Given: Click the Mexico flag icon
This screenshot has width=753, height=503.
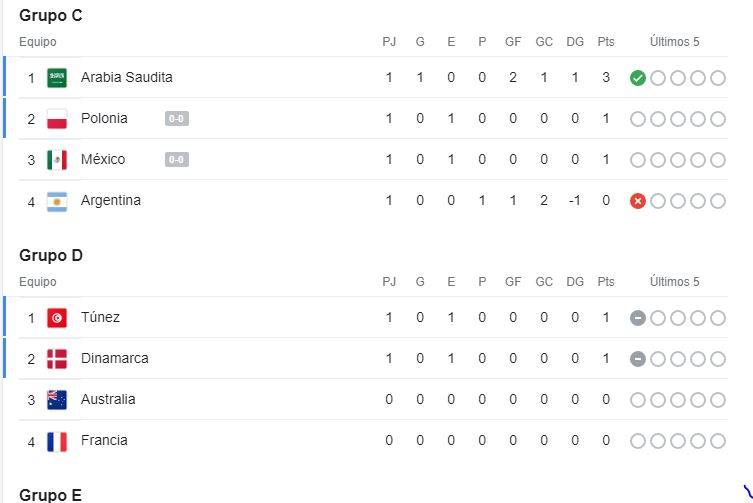Looking at the screenshot, I should (x=57, y=160).
